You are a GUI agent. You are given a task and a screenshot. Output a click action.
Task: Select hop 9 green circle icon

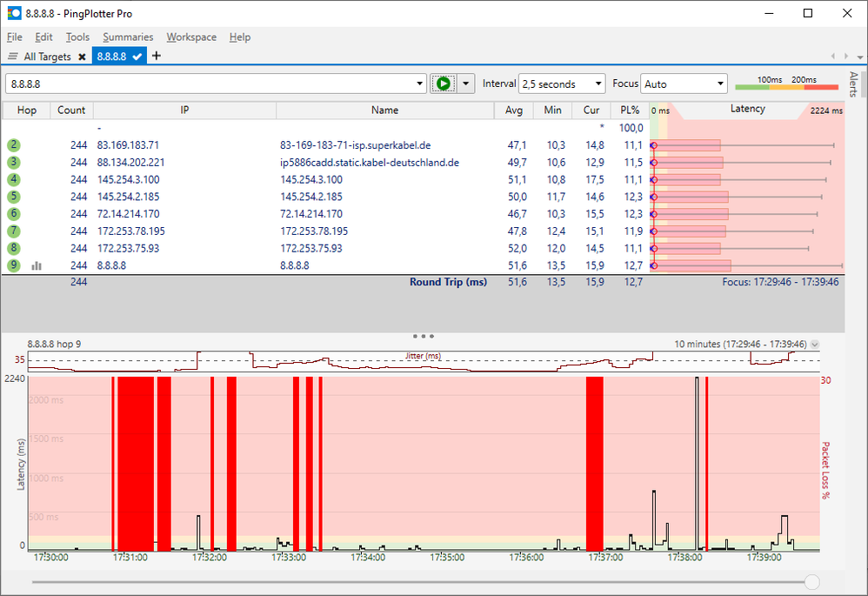pos(14,265)
